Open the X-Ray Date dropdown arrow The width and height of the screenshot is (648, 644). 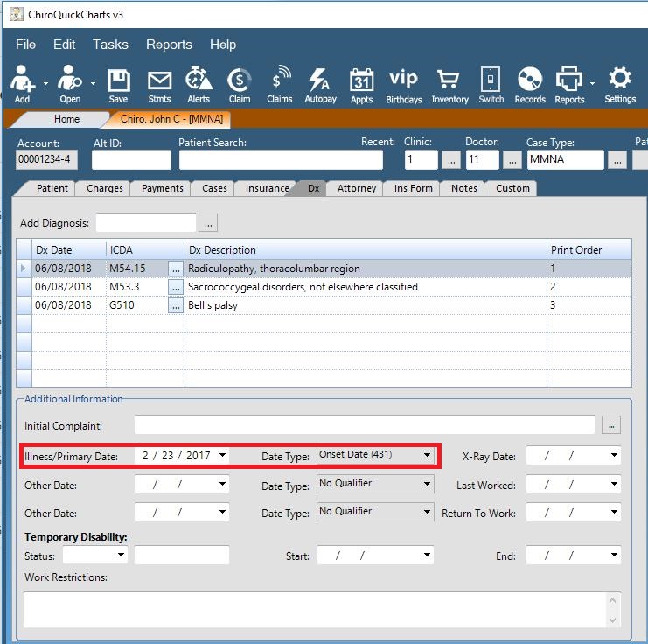[x=615, y=456]
